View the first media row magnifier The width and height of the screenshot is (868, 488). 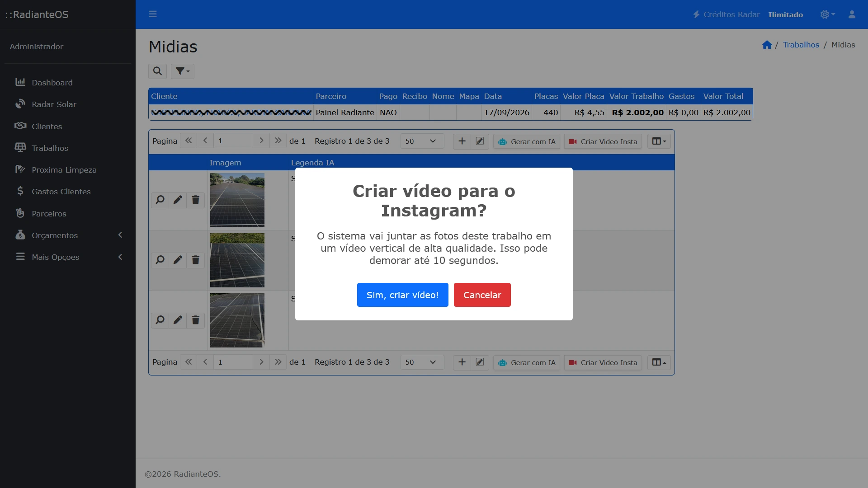pyautogui.click(x=160, y=200)
